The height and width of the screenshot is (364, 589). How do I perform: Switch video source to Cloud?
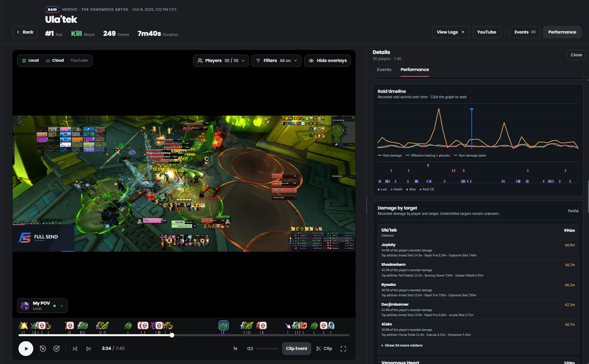point(55,60)
